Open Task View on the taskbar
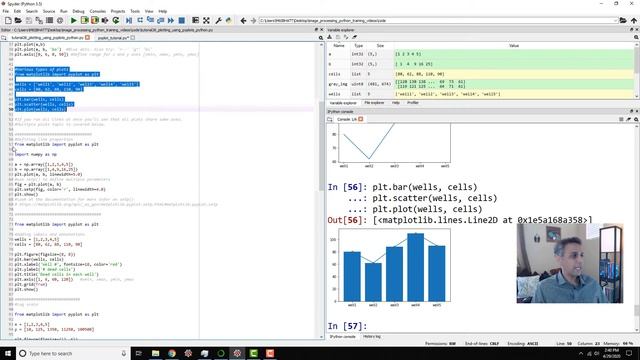Viewport: 640px width, 360px height. point(138,353)
